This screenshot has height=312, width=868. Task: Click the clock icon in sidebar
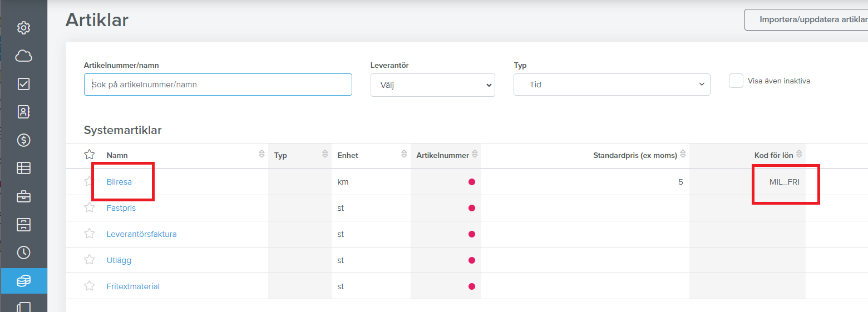click(x=23, y=252)
